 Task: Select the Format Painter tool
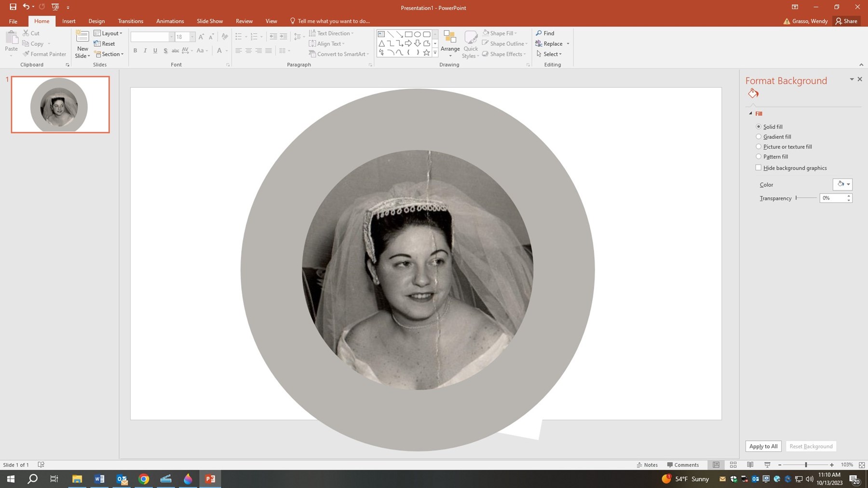[x=44, y=54]
